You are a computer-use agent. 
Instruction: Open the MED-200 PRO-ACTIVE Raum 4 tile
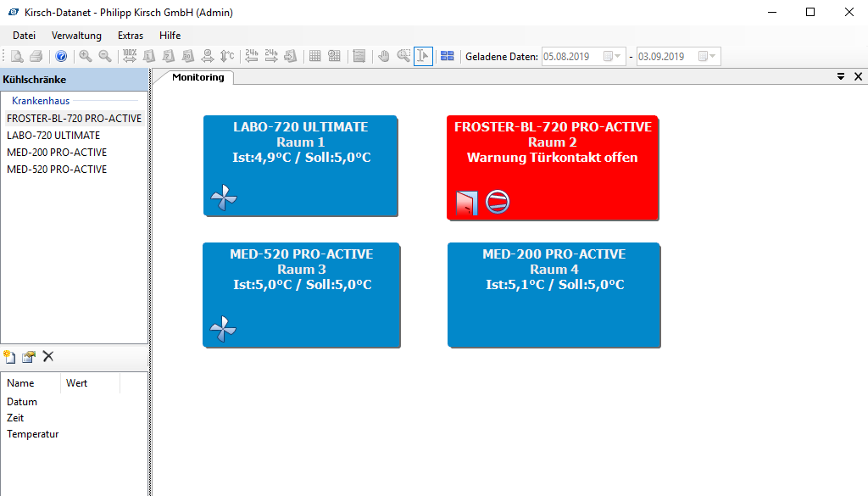coord(554,295)
